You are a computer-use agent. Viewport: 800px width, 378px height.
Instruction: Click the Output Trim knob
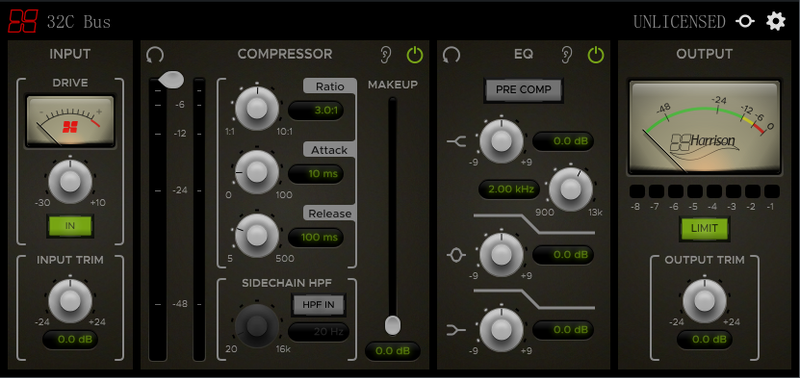coord(704,301)
